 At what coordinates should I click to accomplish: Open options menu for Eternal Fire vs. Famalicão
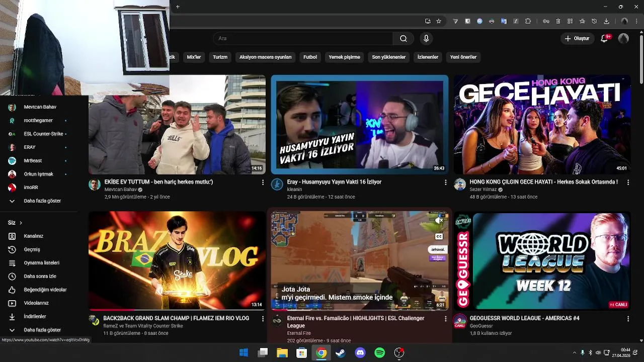[x=445, y=318]
